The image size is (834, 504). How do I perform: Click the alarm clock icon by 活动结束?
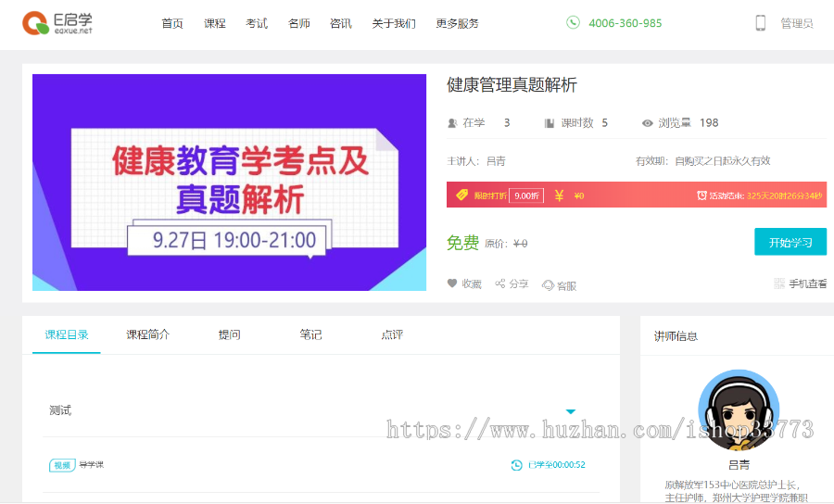point(701,195)
